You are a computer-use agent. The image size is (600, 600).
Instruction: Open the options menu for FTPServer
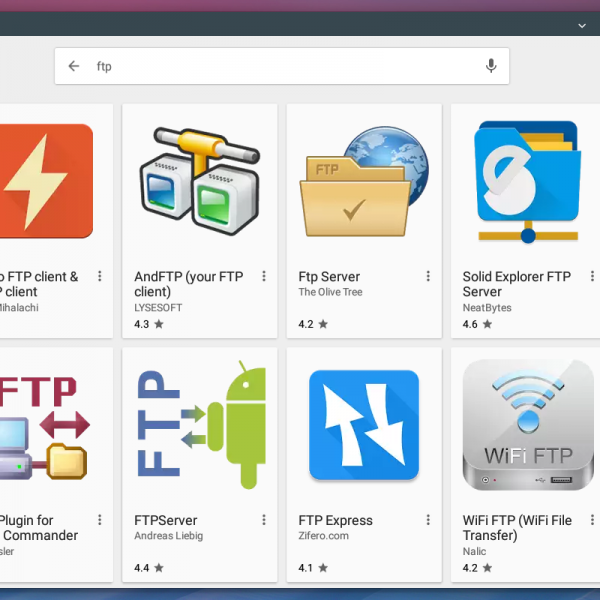coord(264,520)
